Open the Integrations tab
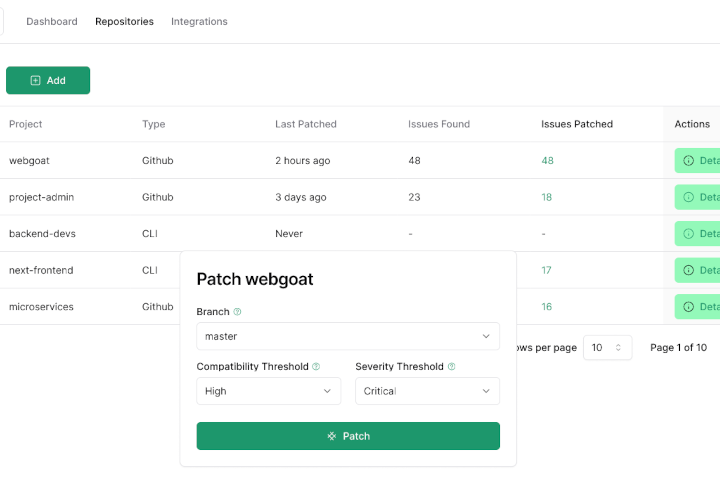Viewport: 720px width, 480px height. [x=199, y=21]
